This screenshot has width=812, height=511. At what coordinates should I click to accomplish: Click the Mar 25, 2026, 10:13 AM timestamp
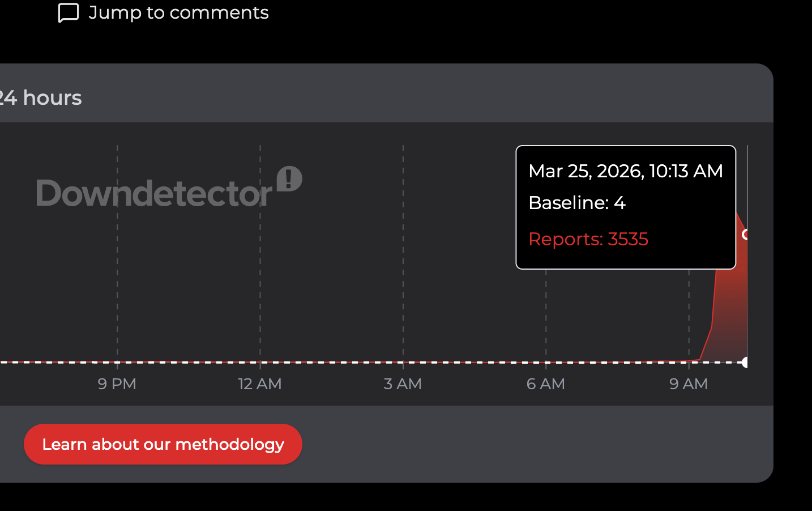(625, 171)
